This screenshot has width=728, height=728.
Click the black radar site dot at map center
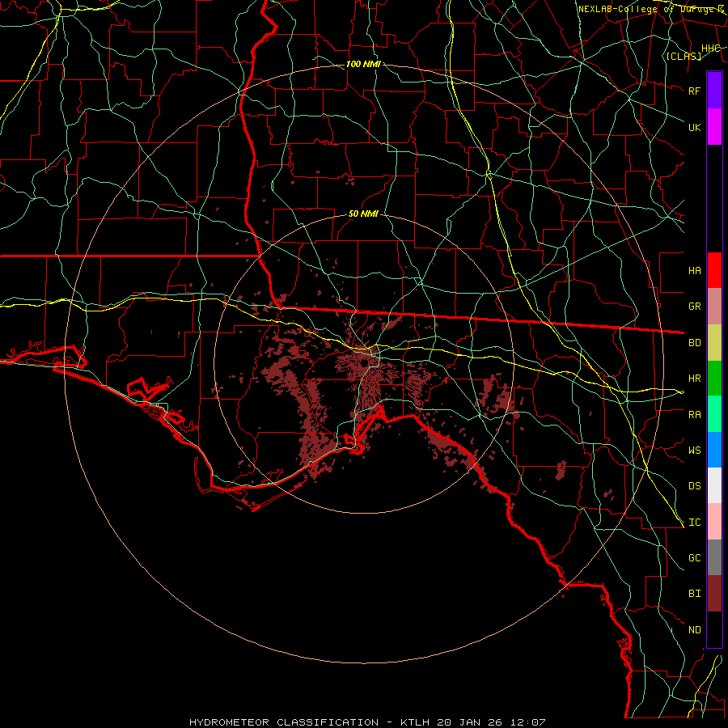pos(365,362)
